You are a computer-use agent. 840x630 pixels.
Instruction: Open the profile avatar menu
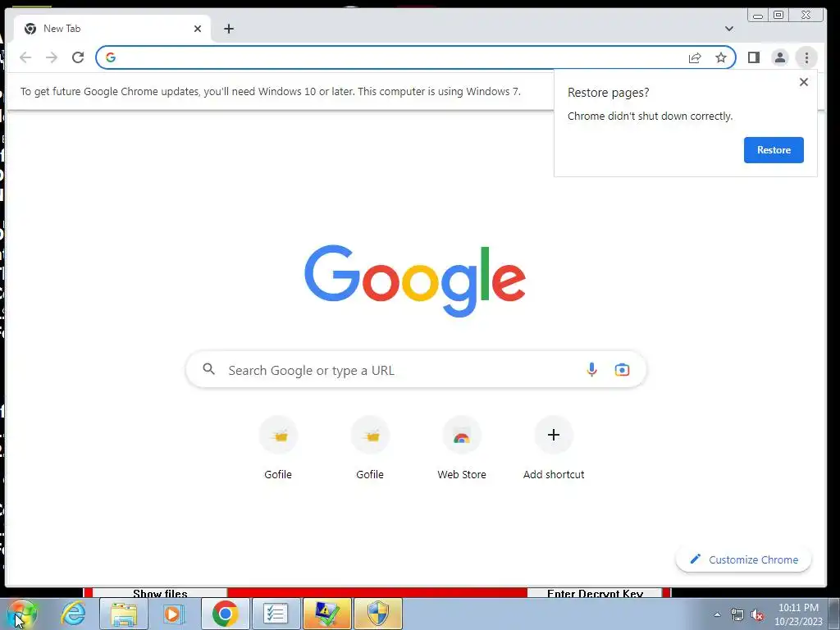coord(780,57)
